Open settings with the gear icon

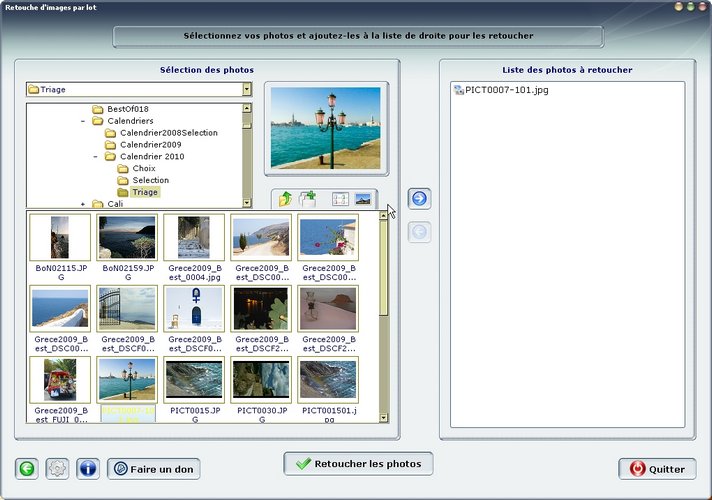tap(57, 468)
